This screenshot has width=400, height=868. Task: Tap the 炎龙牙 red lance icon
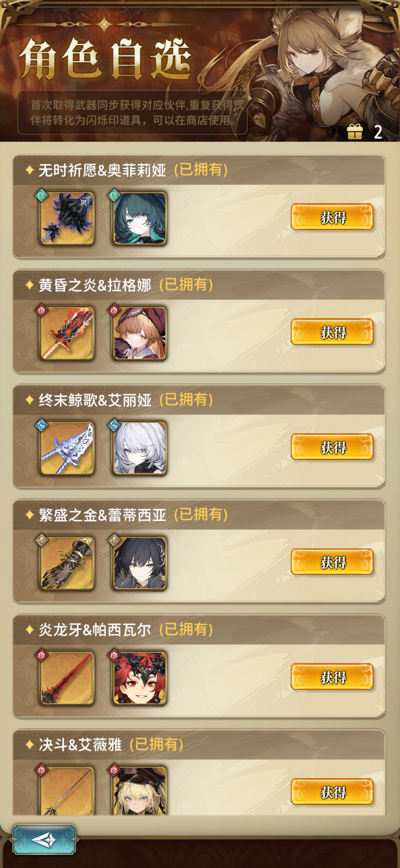(x=66, y=678)
